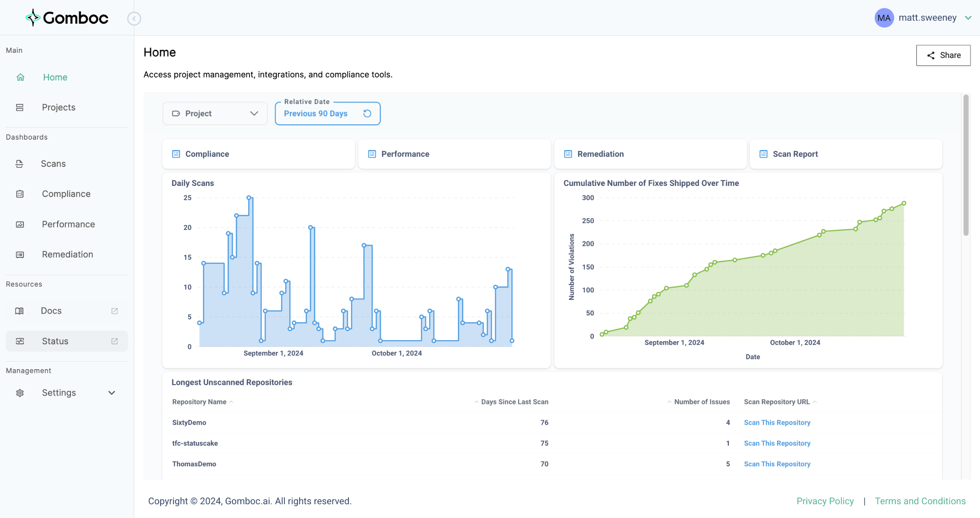This screenshot has height=518, width=980.
Task: Sort by Number of Issues column
Action: 702,402
